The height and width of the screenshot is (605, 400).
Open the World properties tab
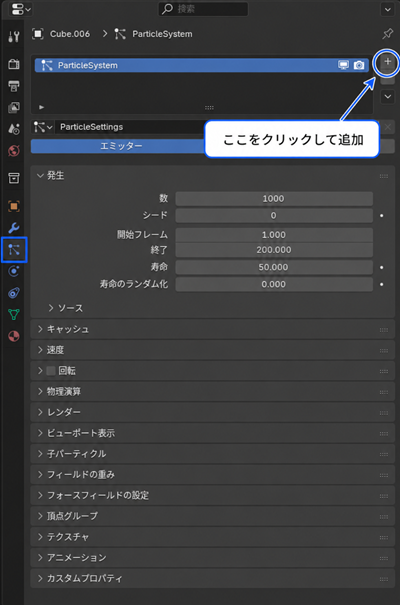point(14,150)
